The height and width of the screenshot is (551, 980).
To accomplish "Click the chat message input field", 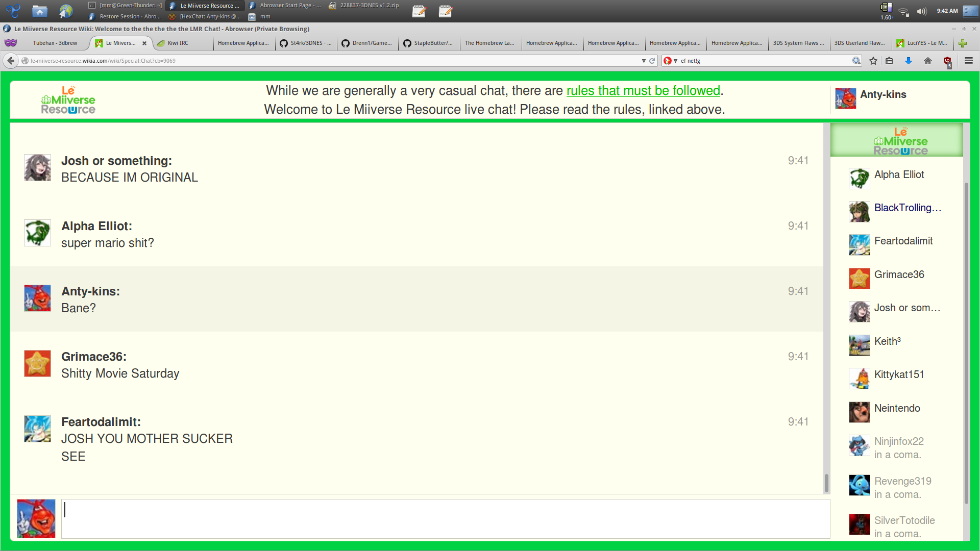I will pyautogui.click(x=446, y=519).
